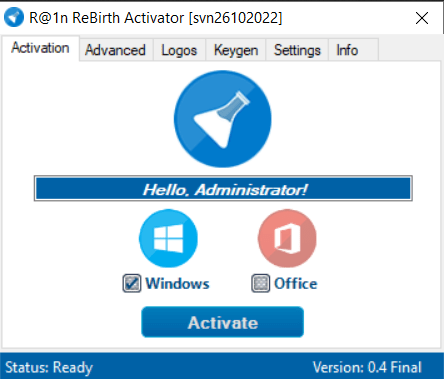444x379 pixels.
Task: Click the window title text
Action: tap(156, 18)
